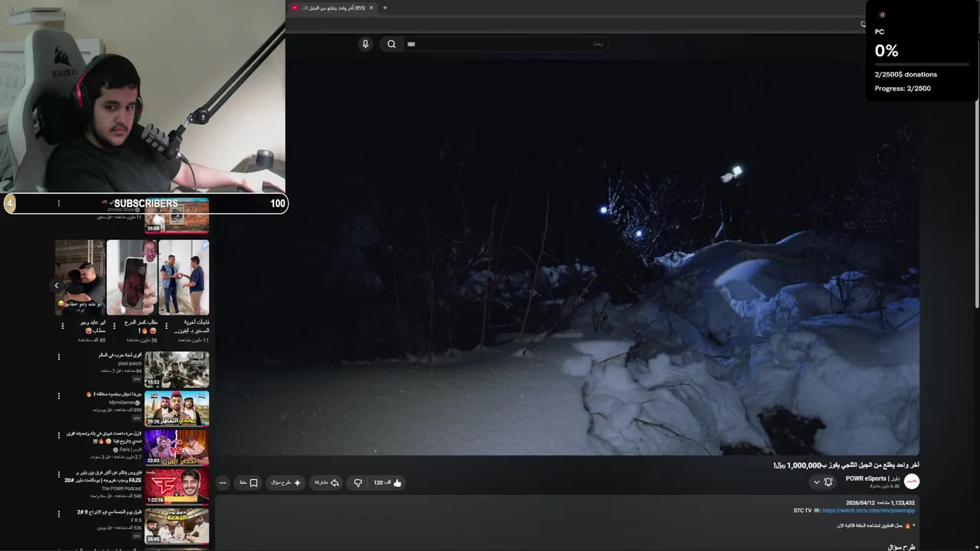Open The POWR Podcast FAZE video thumbnail

click(177, 487)
